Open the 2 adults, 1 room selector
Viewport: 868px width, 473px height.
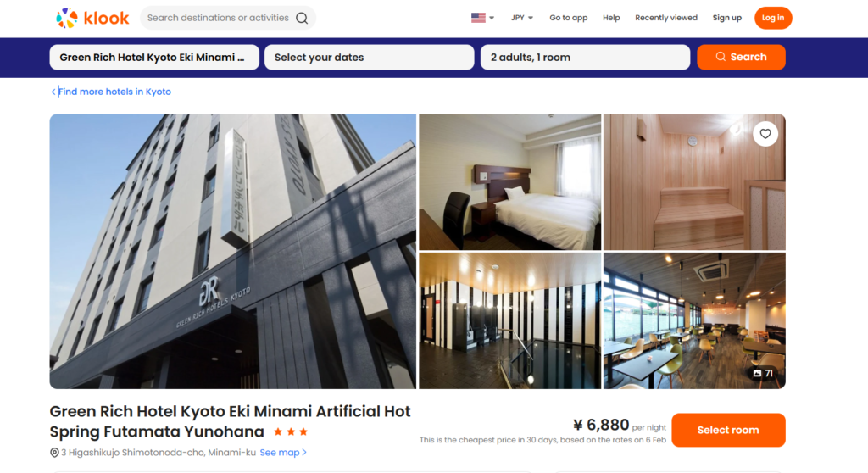click(585, 57)
